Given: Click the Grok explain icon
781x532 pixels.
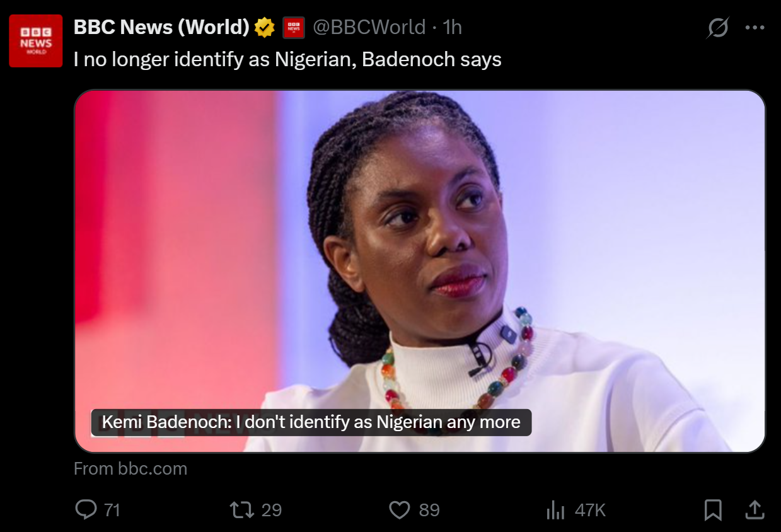Looking at the screenshot, I should point(718,28).
